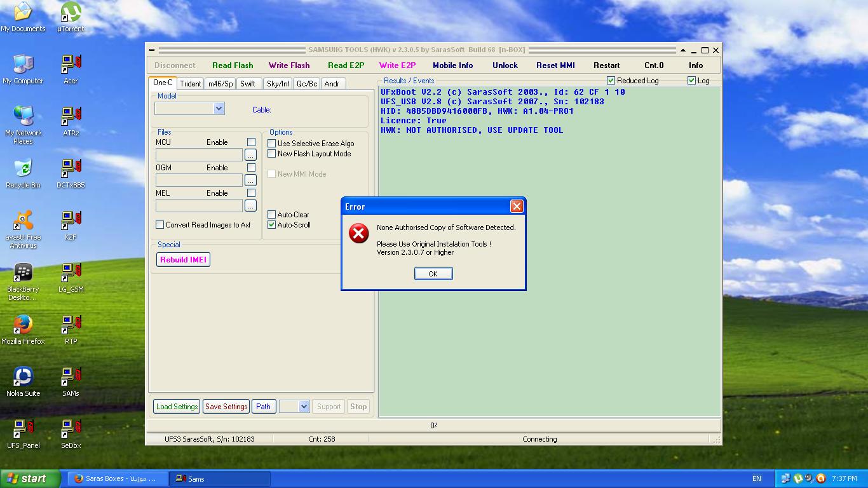Select the avast! Free Antivirus icon
868x488 pixels.
[x=23, y=229]
